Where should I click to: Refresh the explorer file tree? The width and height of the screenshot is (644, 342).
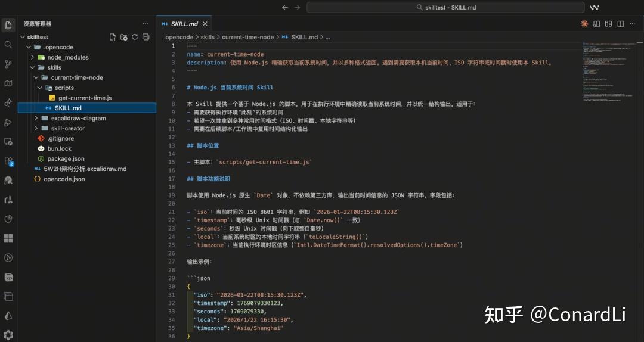[135, 37]
